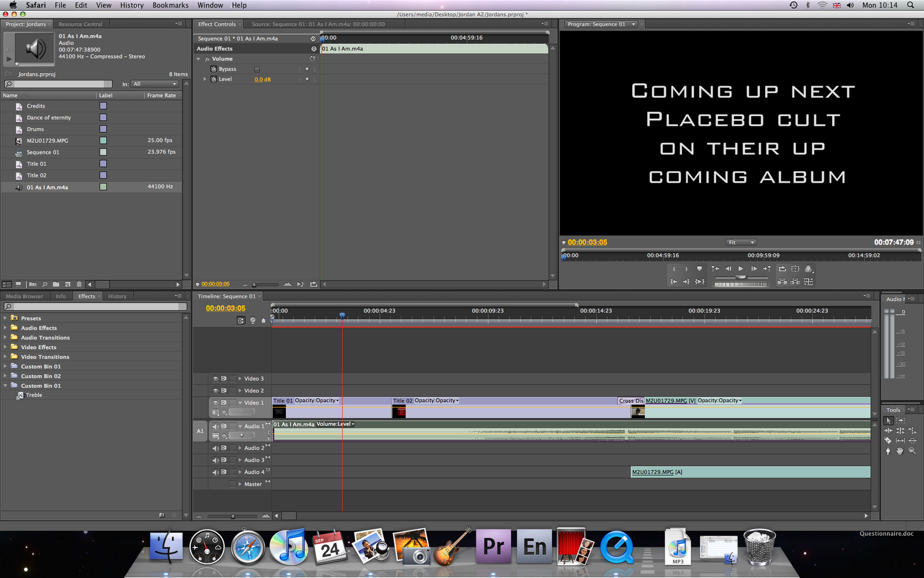
Task: Open the Export Frame / Output icon
Action: pyautogui.click(x=808, y=269)
